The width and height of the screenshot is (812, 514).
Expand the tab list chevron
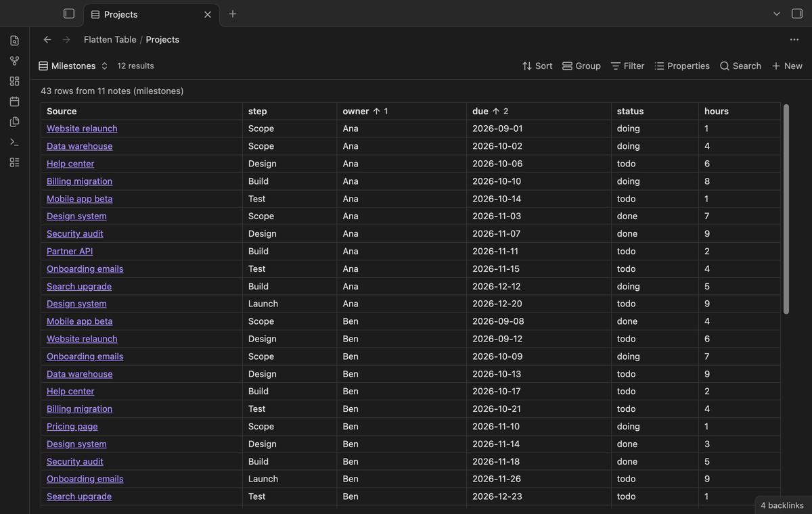tap(777, 14)
